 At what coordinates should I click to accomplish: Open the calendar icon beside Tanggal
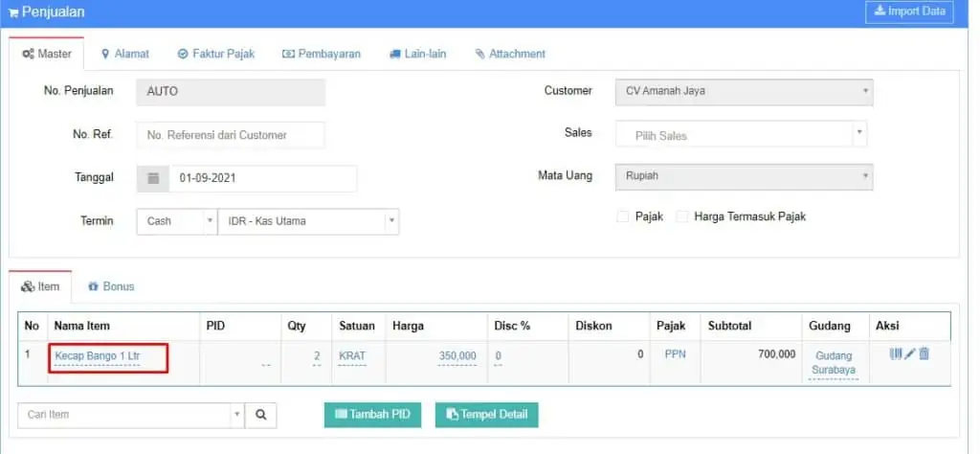tap(153, 178)
